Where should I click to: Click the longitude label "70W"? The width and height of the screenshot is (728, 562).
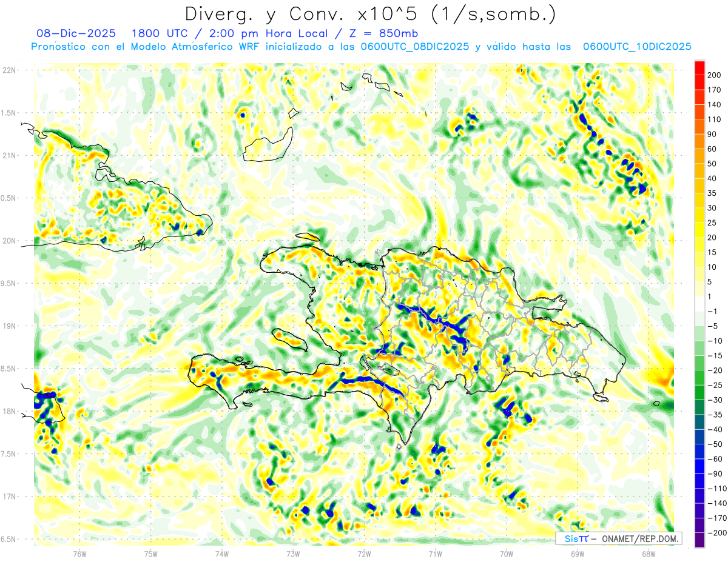(x=507, y=553)
